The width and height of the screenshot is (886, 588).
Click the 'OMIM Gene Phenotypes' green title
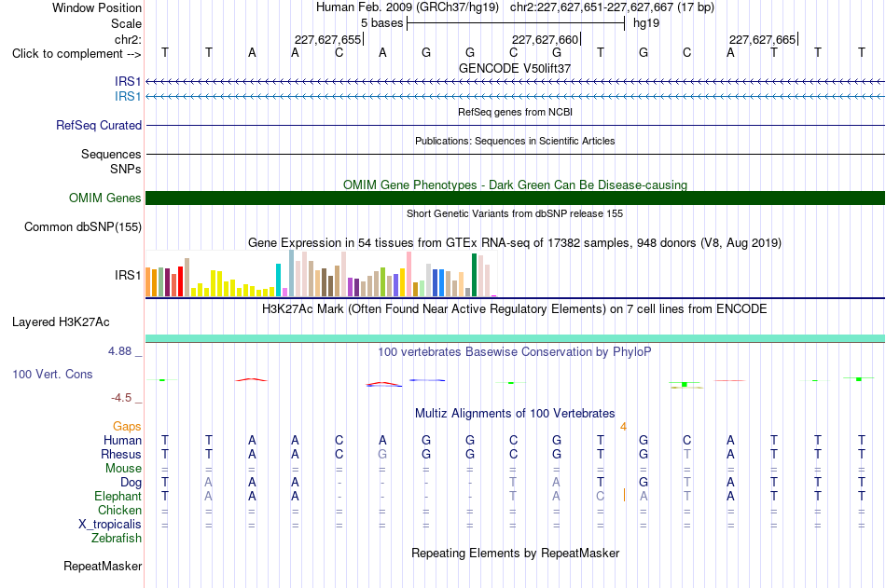(516, 185)
